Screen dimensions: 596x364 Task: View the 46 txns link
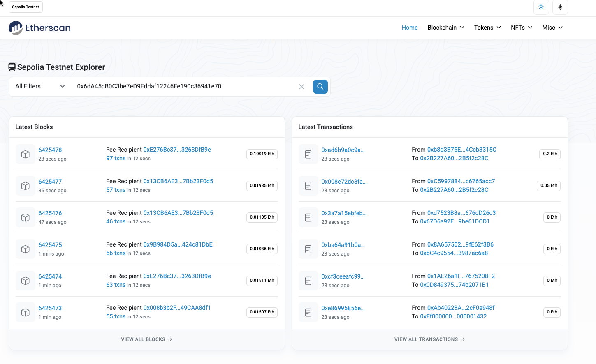pyautogui.click(x=116, y=221)
